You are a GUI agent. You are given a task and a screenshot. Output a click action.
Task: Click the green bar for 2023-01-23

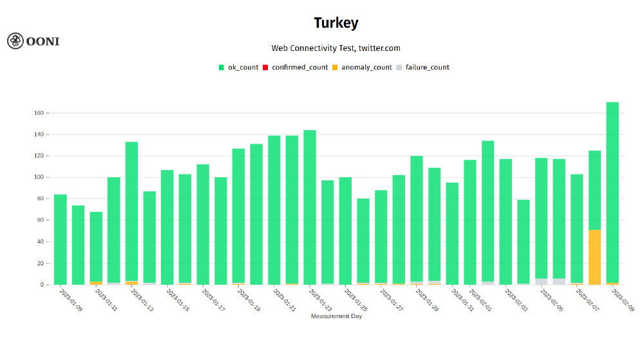tap(310, 206)
